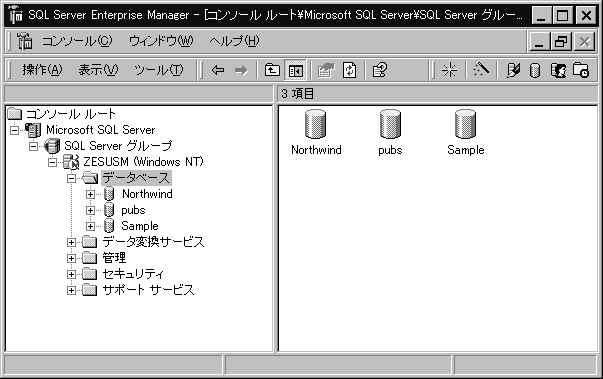Click the 3 項目 header text
The height and width of the screenshot is (379, 603).
point(297,94)
